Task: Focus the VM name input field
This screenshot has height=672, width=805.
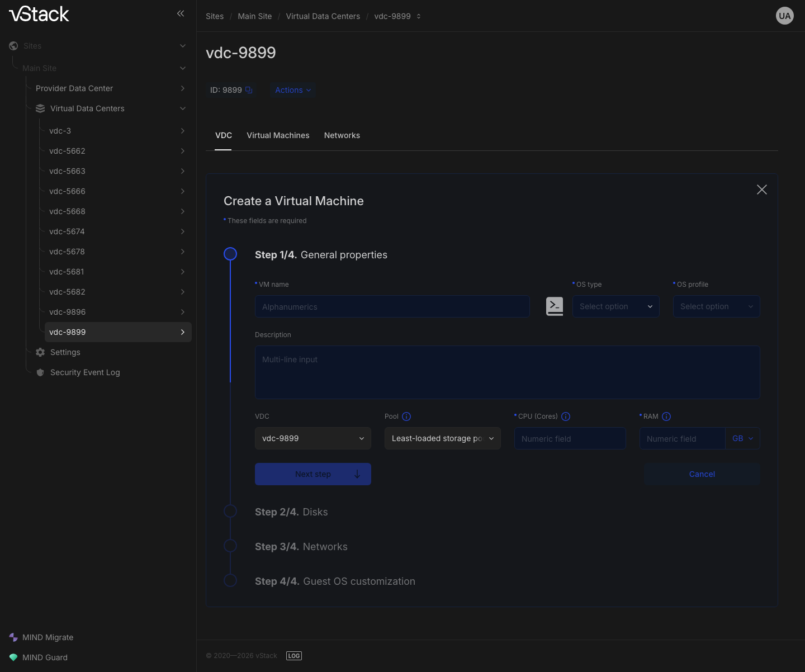Action: (392, 306)
